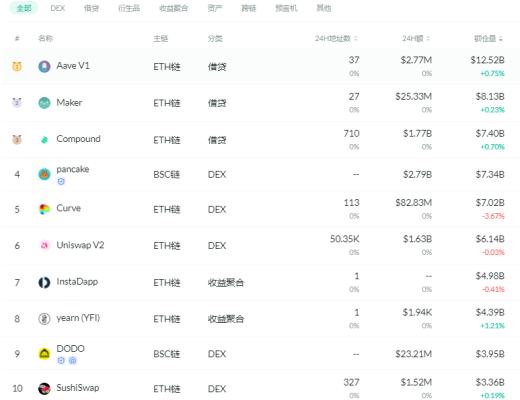Click the $4.98B locked value for InstaDapp
Image resolution: width=520 pixels, height=400 pixels.
[490, 276]
